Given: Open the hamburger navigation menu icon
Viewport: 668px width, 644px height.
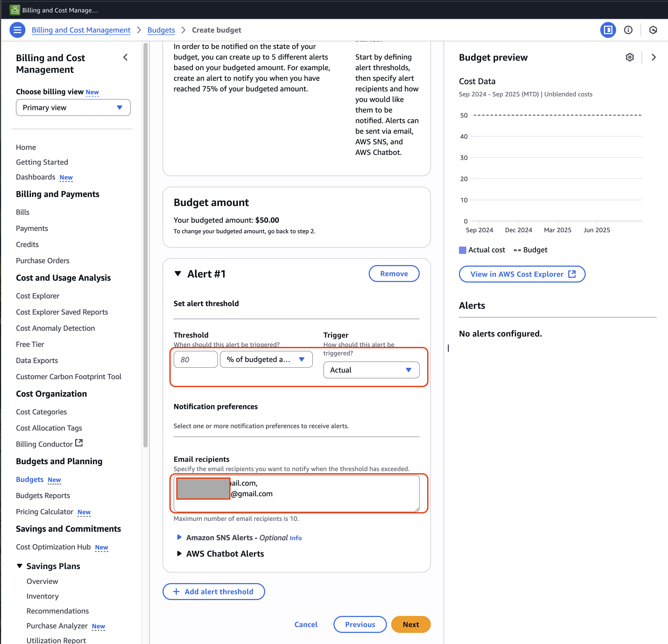Looking at the screenshot, I should tap(17, 30).
